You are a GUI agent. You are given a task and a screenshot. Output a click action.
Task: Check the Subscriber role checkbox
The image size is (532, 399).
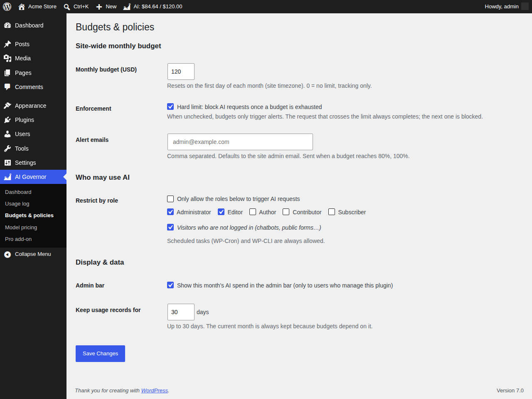[332, 212]
